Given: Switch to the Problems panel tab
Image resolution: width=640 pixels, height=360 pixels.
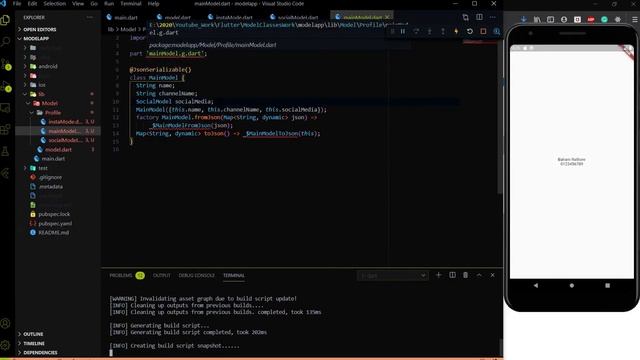Looking at the screenshot, I should [127, 276].
